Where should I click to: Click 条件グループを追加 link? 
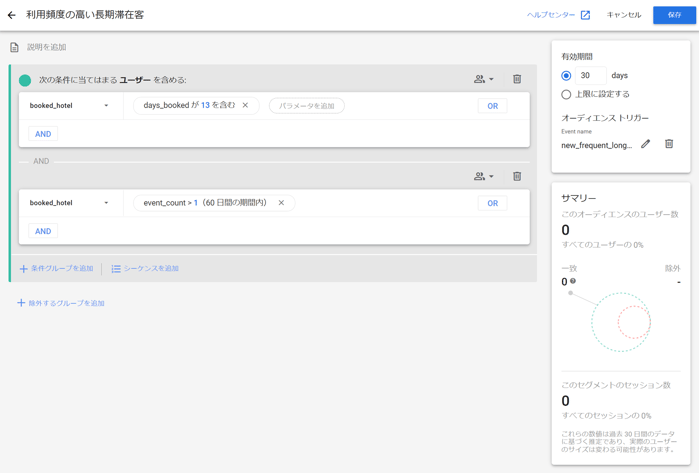57,269
